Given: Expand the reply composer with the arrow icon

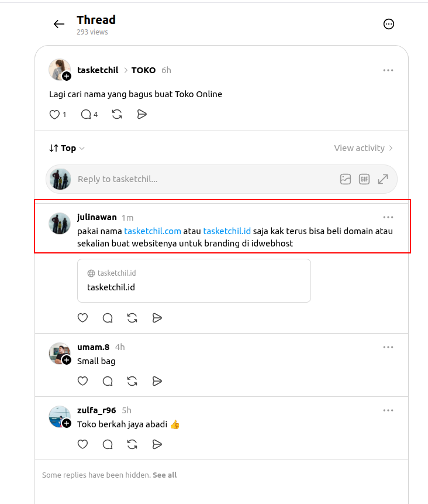Looking at the screenshot, I should tap(383, 179).
